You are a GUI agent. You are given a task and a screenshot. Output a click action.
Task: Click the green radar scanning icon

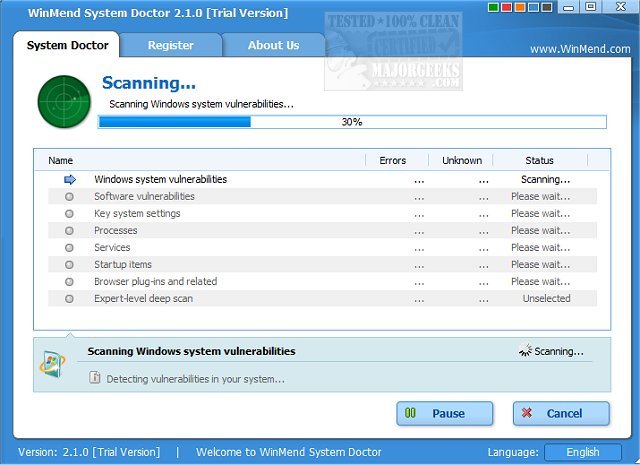pyautogui.click(x=64, y=101)
